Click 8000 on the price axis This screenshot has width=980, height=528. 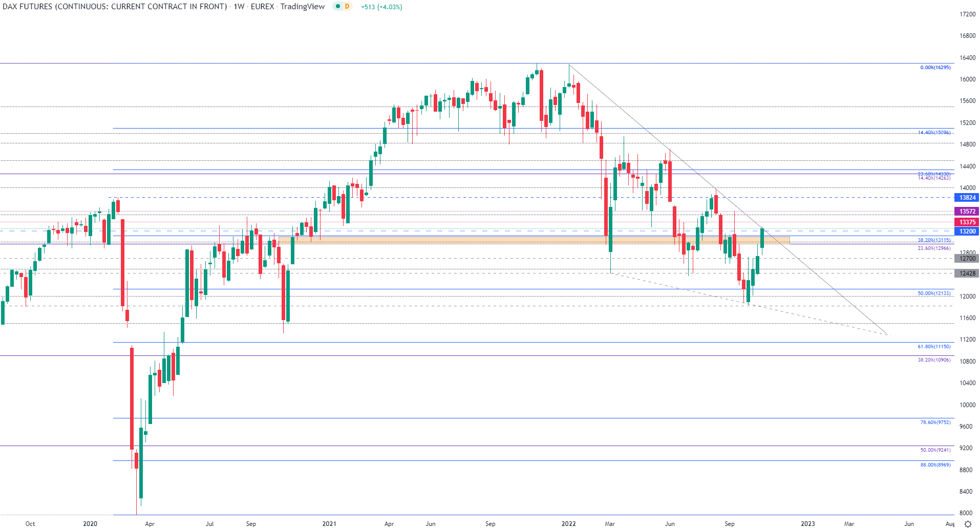[966, 513]
